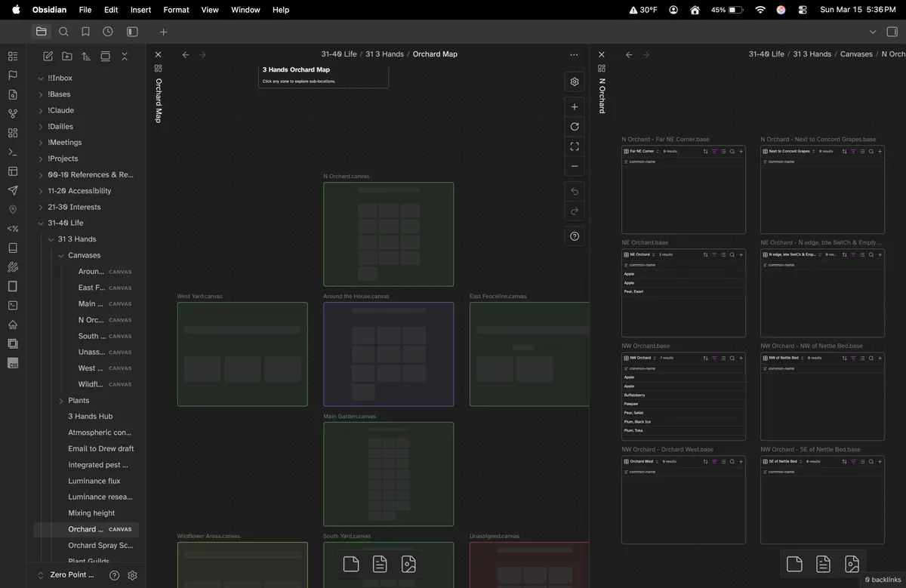Reset canvas zoom level
This screenshot has height=588, width=906.
coord(575,127)
